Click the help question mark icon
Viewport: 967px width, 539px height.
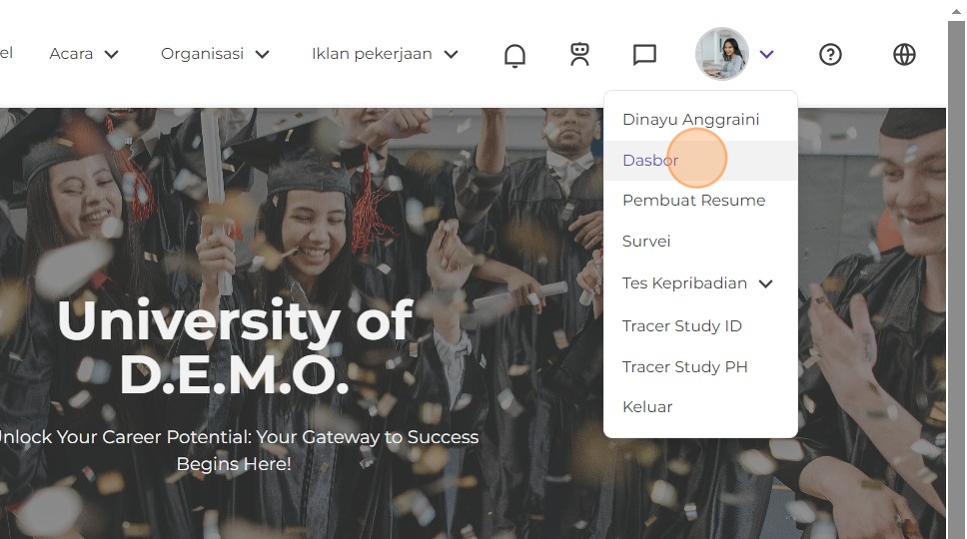[x=830, y=54]
